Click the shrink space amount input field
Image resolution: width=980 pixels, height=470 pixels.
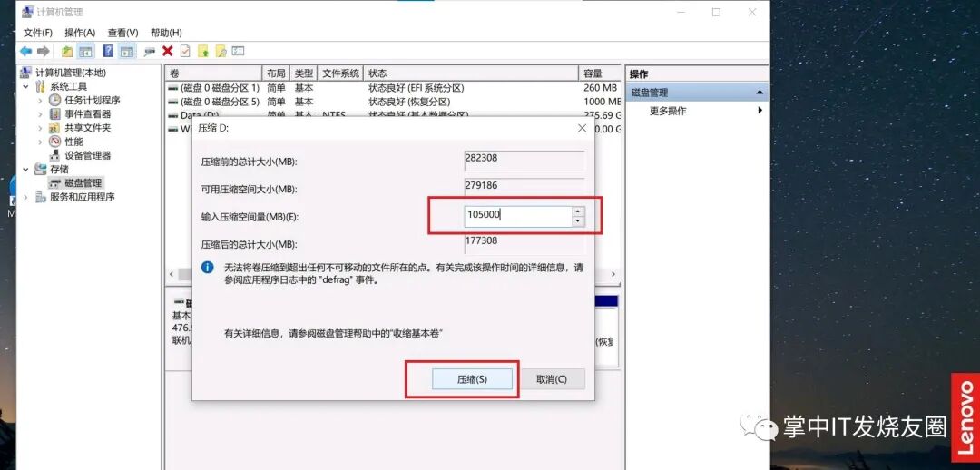[x=518, y=216]
